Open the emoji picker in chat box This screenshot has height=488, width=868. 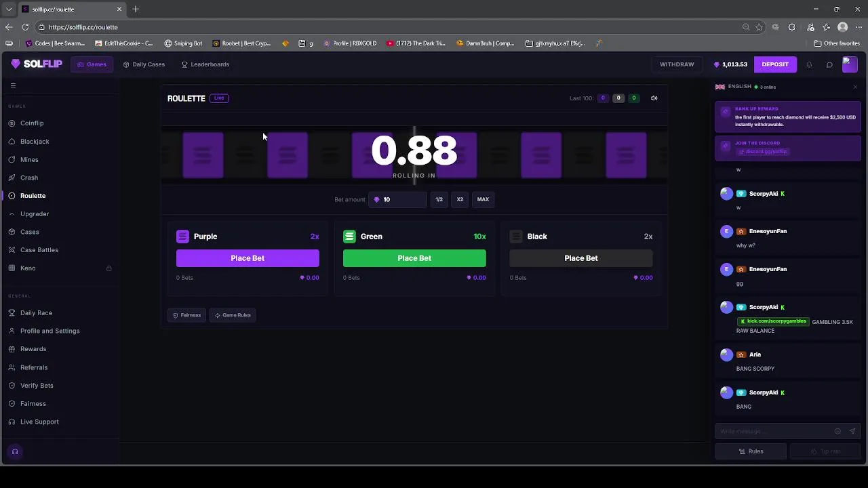coord(837,431)
